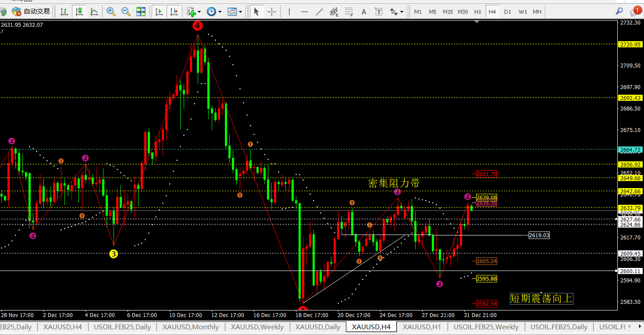The height and width of the screenshot is (335, 644).
Task: Select the Fibonacci retracement tool
Action: click(x=349, y=11)
